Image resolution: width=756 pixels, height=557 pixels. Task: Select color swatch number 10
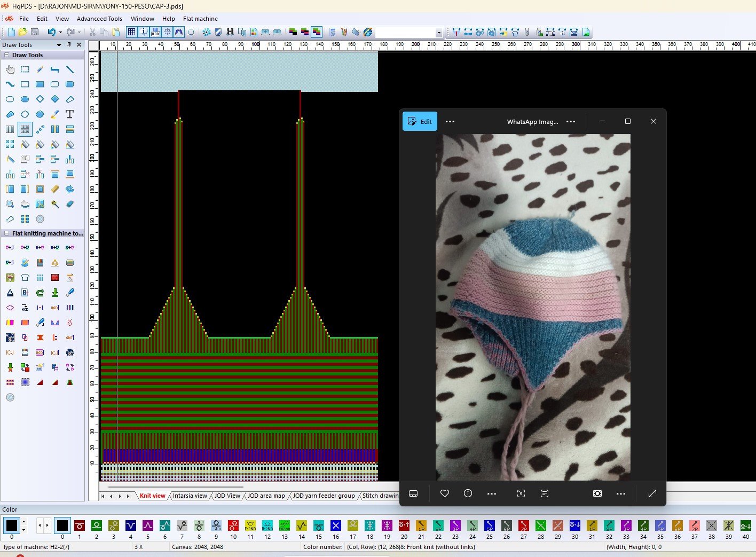[x=233, y=526]
